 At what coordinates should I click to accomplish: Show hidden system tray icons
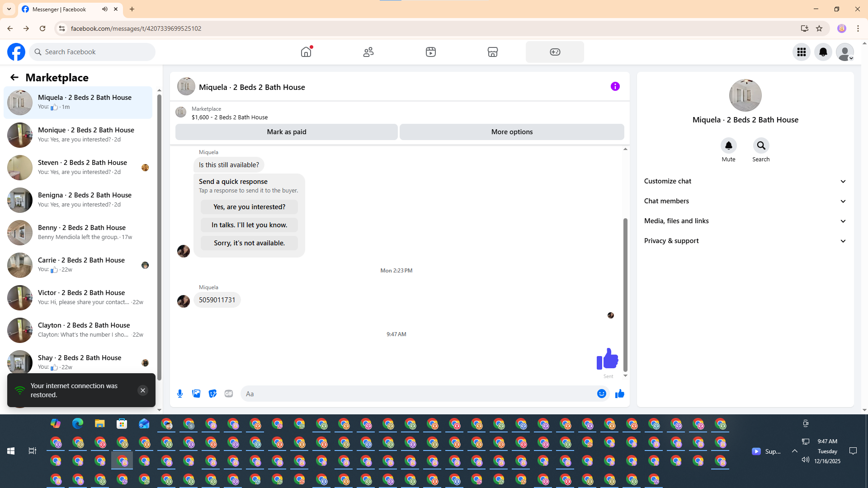tap(794, 451)
